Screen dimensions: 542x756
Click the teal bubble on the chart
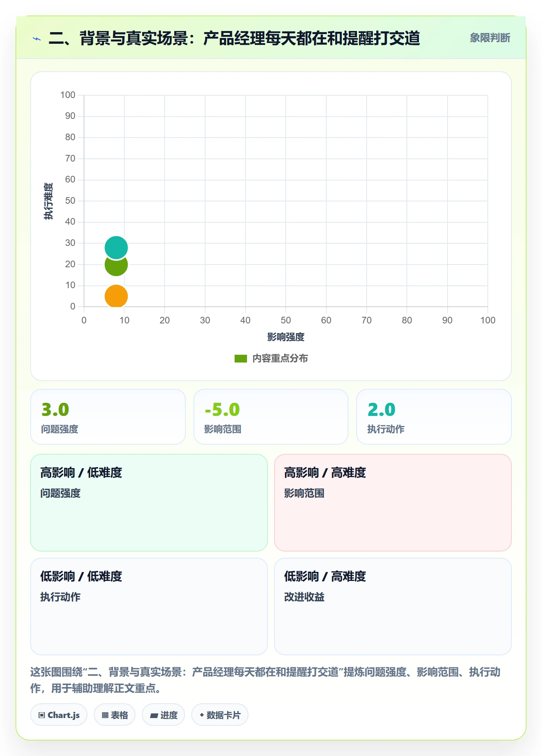coord(116,247)
